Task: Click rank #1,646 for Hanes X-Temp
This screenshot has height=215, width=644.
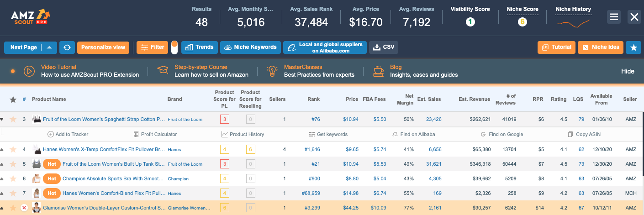Action: [312, 149]
